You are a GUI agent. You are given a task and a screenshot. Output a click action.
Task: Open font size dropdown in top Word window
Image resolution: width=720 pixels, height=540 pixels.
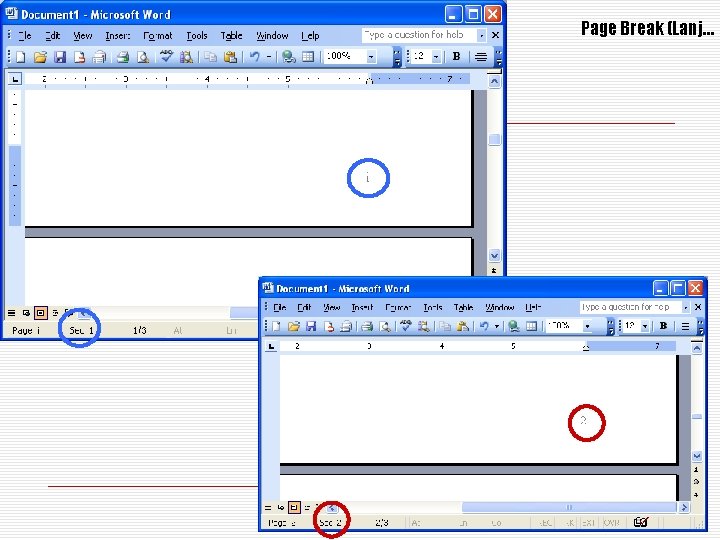(436, 57)
